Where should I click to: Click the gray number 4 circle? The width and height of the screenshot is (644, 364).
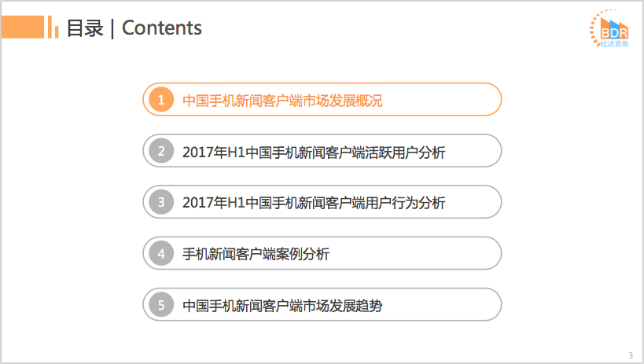click(x=161, y=253)
